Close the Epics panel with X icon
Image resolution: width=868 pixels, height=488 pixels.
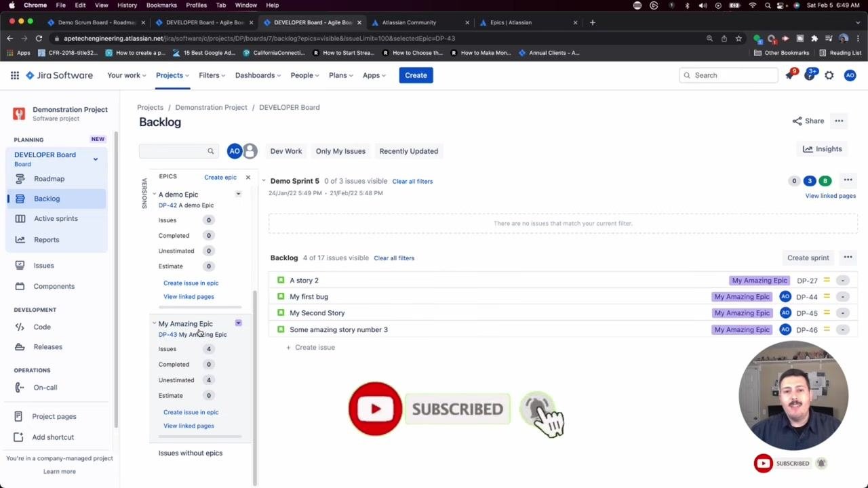248,177
